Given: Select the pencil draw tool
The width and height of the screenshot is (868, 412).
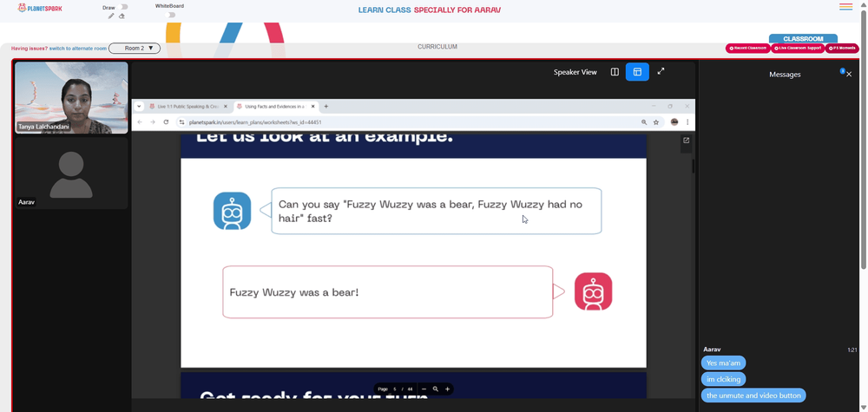Looking at the screenshot, I should click(111, 16).
